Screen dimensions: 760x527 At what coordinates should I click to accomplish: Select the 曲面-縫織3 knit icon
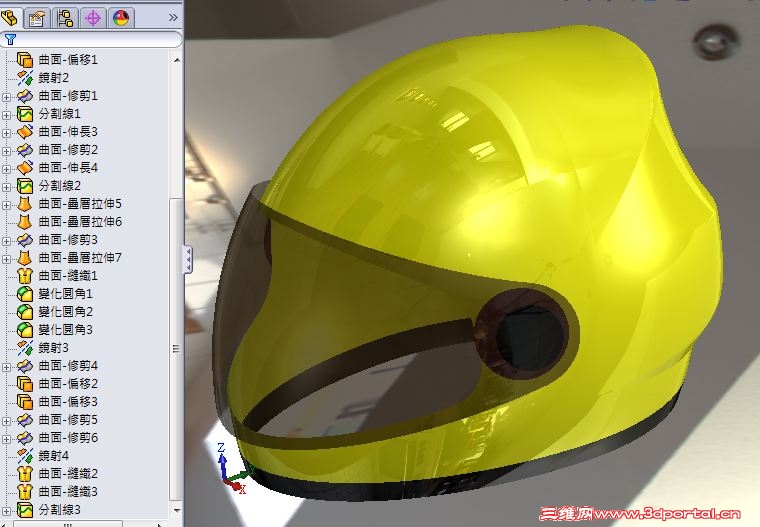25,492
